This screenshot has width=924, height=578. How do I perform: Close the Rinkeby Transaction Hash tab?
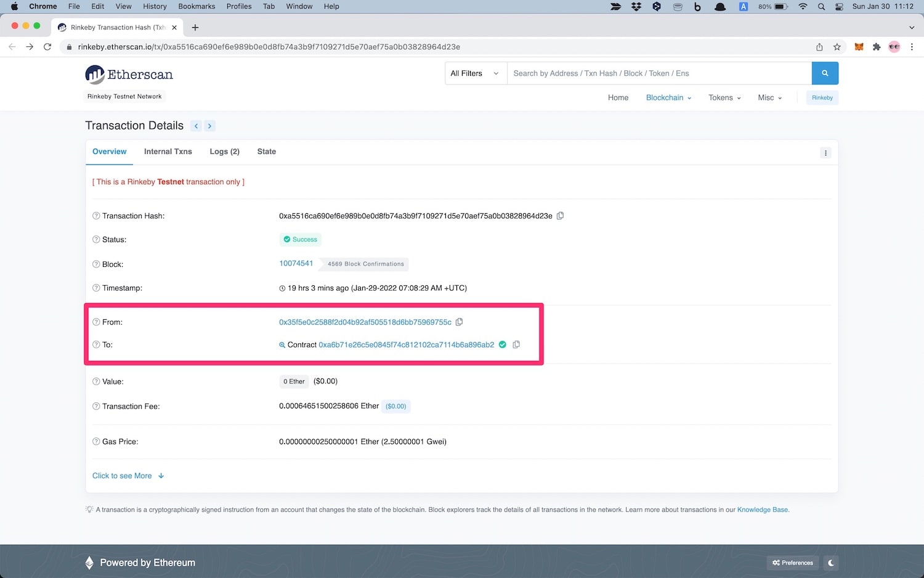click(x=174, y=27)
